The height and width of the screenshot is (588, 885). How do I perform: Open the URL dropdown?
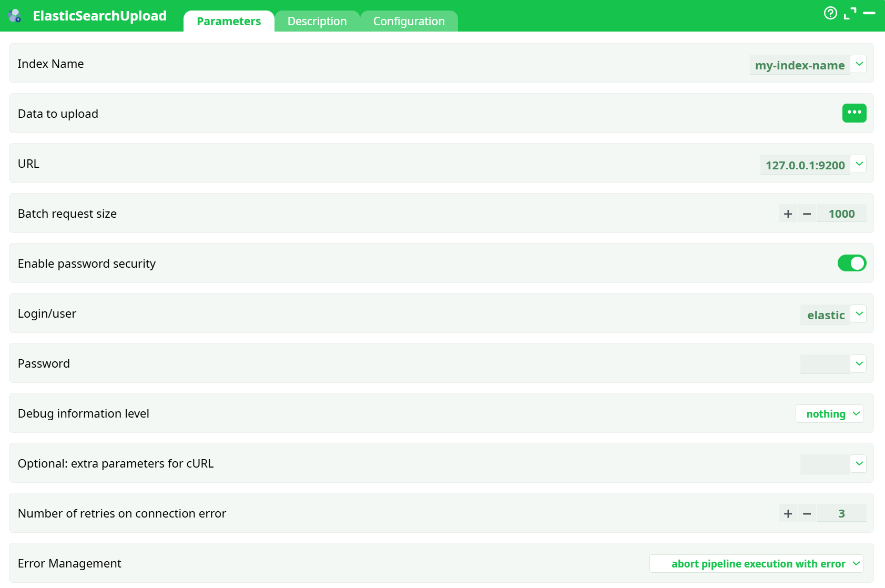[x=859, y=164]
